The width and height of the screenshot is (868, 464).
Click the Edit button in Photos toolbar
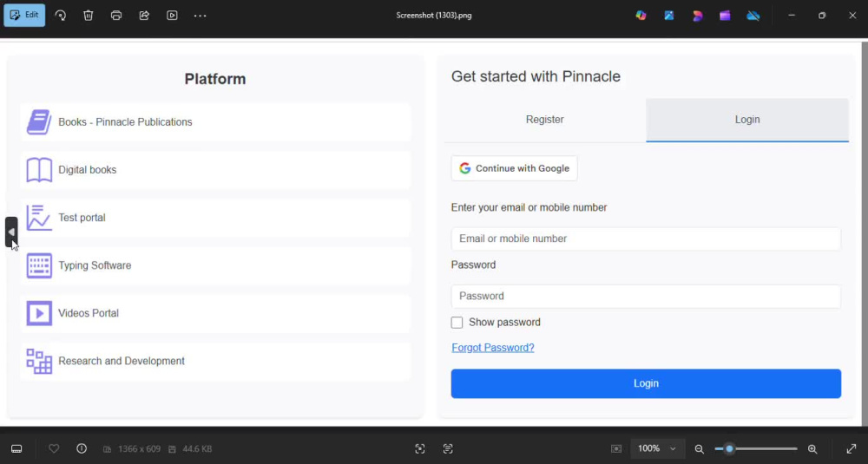pos(24,15)
